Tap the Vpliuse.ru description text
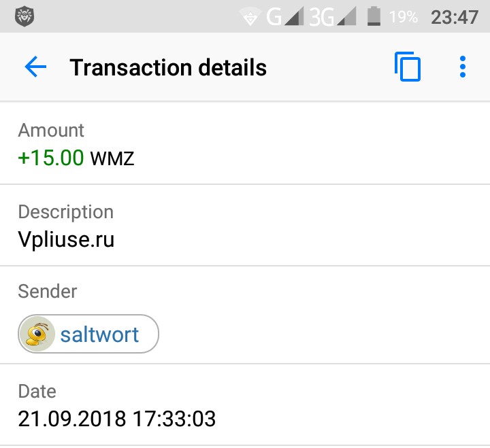The width and height of the screenshot is (490, 448). point(66,239)
